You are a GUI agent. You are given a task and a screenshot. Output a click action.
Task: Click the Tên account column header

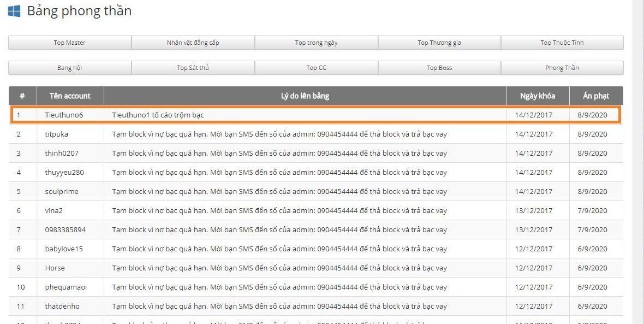[x=70, y=96]
